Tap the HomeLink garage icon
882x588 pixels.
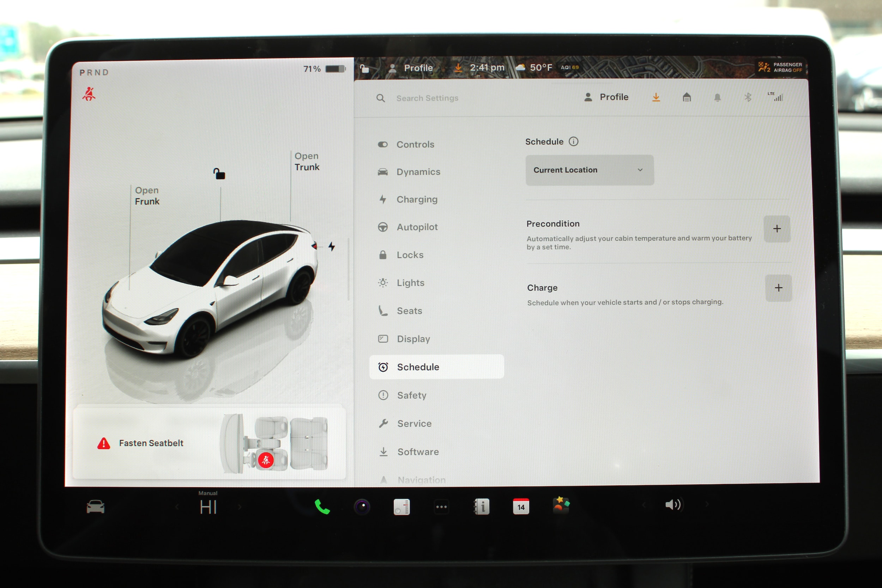click(x=687, y=97)
